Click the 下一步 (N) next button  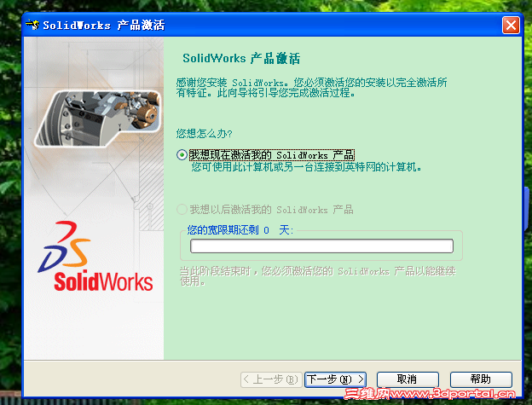coord(335,379)
